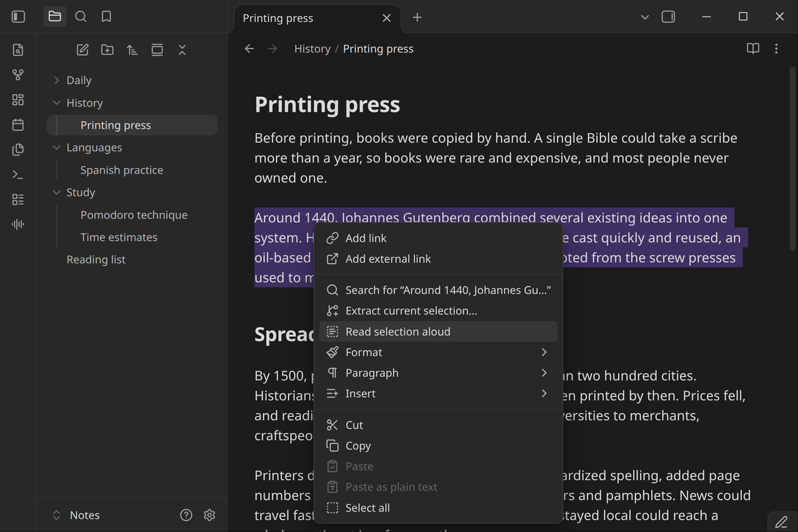Open graph view from ribbon

pyautogui.click(x=18, y=74)
